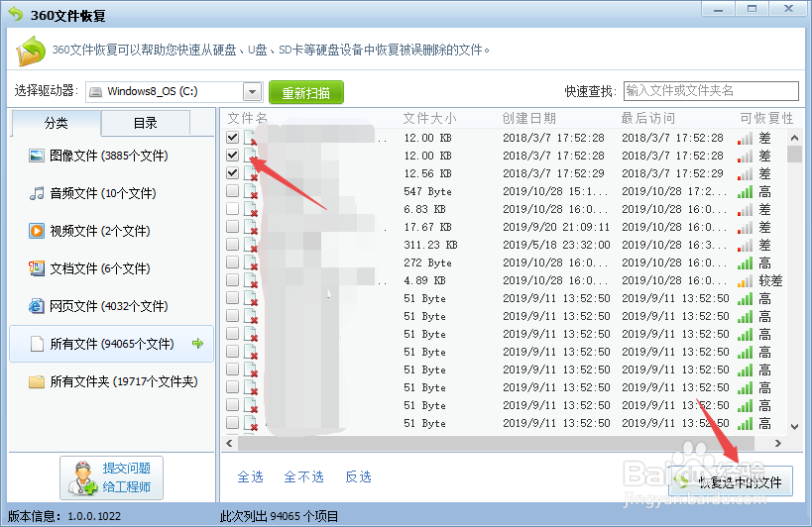The width and height of the screenshot is (812, 527).
Task: Click drive icon in the drive selector
Action: point(96,92)
